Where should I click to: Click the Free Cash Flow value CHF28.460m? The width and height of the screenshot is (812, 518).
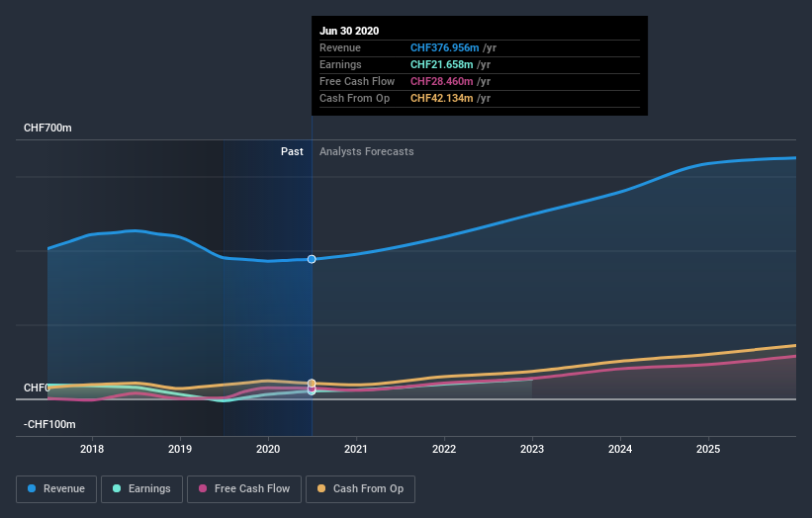442,81
